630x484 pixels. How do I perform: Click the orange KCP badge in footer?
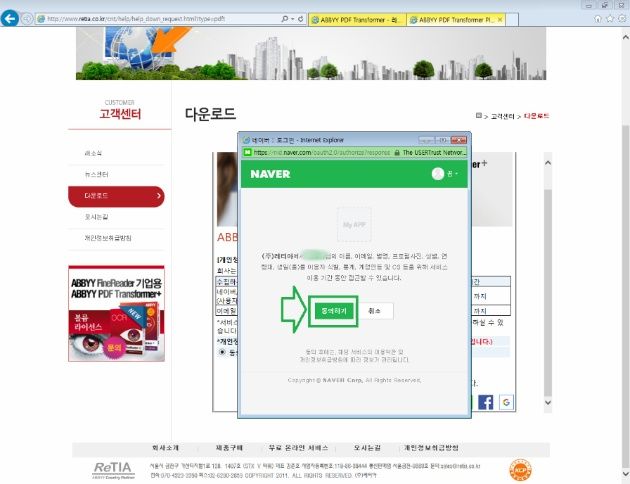coord(520,470)
